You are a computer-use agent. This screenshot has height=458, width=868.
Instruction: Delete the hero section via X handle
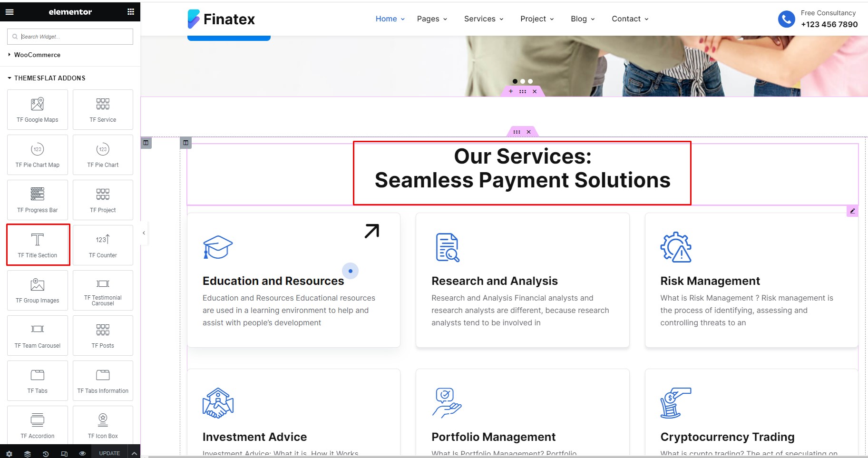535,91
